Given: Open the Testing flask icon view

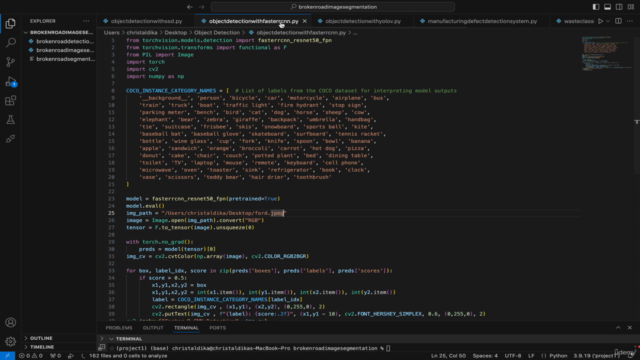Looking at the screenshot, I should [11, 120].
